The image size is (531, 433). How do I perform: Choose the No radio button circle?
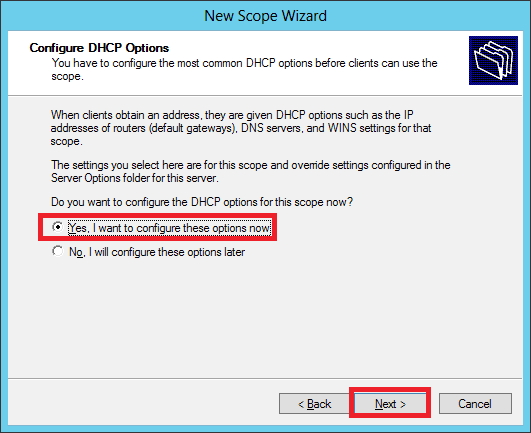click(58, 251)
